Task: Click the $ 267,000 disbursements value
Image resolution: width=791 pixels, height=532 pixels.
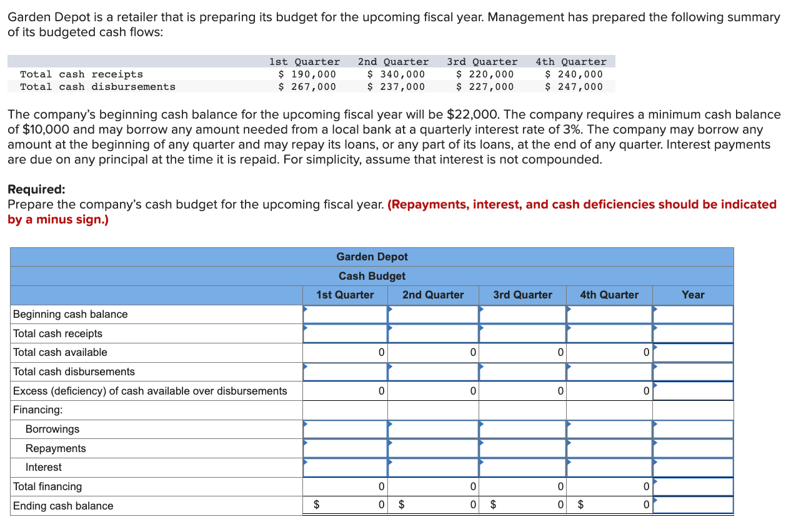Action: point(307,87)
